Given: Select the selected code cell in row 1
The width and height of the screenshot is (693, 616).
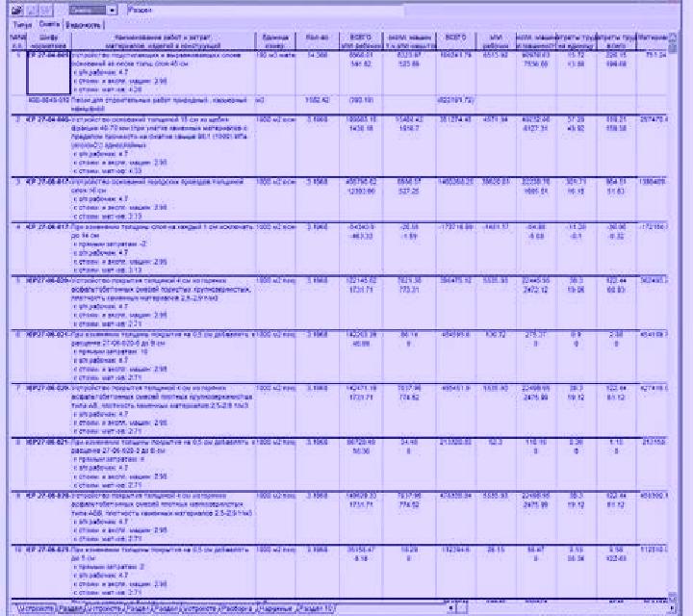Looking at the screenshot, I should coord(49,72).
